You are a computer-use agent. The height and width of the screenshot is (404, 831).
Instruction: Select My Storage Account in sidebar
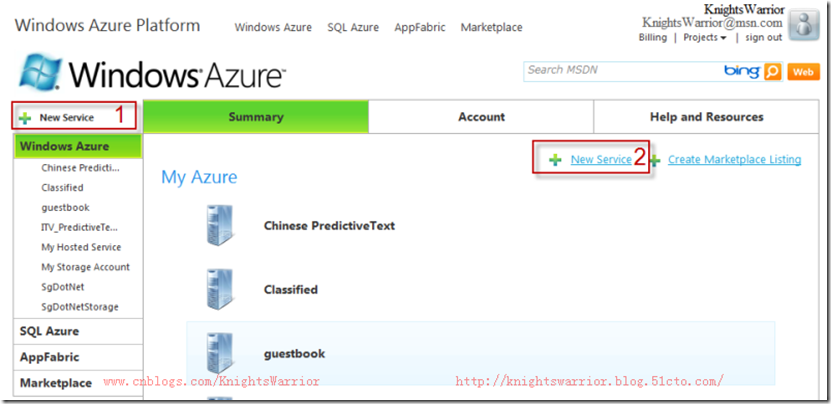85,267
